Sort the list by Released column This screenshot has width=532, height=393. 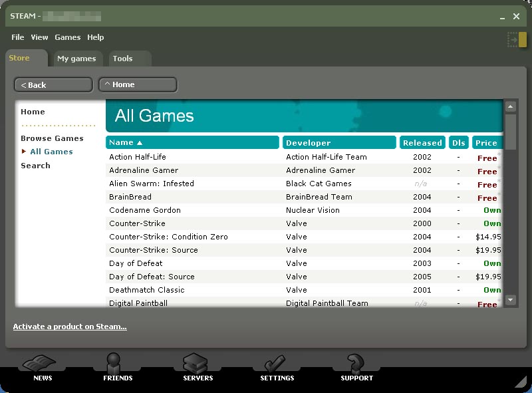422,142
